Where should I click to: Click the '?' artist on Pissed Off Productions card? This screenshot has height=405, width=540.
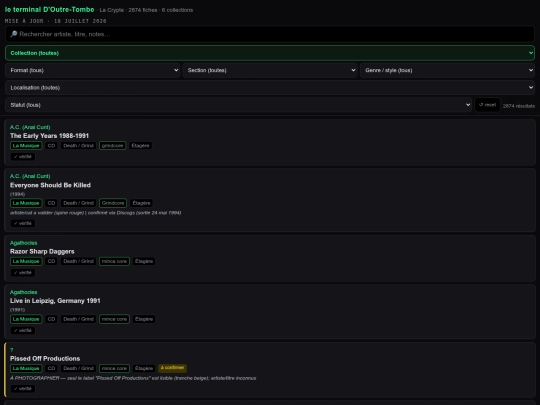pyautogui.click(x=11, y=350)
